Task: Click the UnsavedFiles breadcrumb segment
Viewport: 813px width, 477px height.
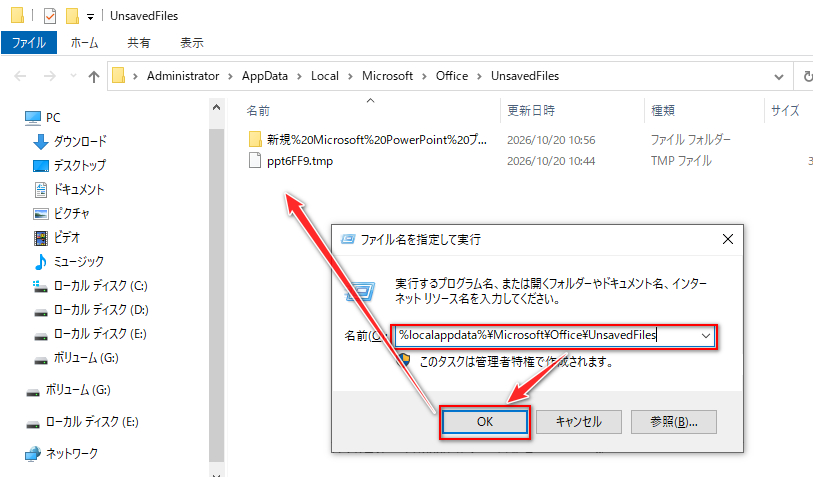Action: tap(525, 76)
